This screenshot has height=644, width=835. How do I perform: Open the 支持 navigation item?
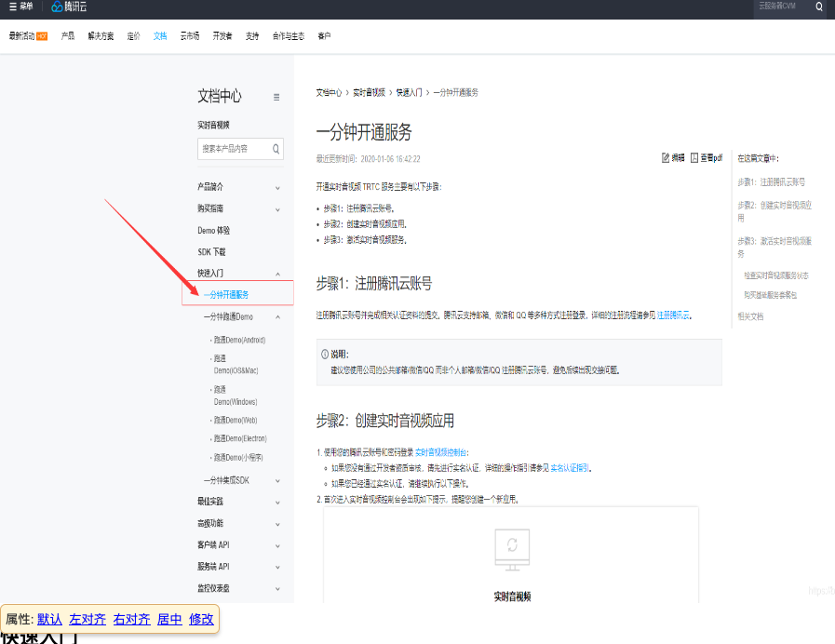point(252,35)
